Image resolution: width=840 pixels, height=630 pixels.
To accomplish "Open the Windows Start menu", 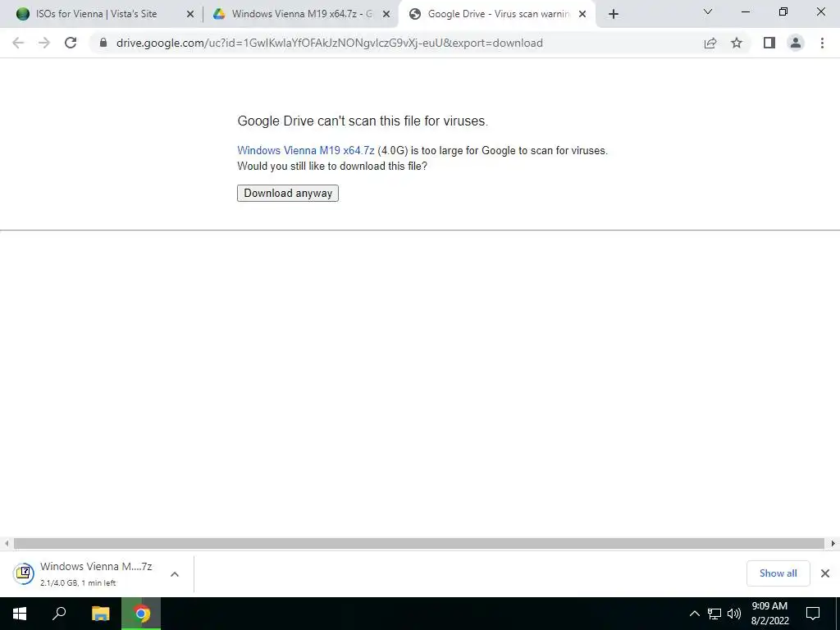I will click(x=20, y=614).
